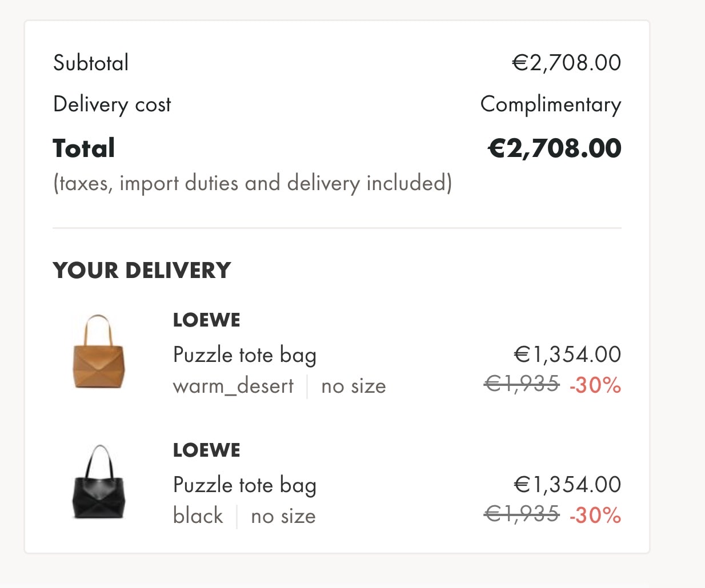Open the black item's Puzzle tote bag name
This screenshot has width=705, height=588.
click(x=245, y=485)
